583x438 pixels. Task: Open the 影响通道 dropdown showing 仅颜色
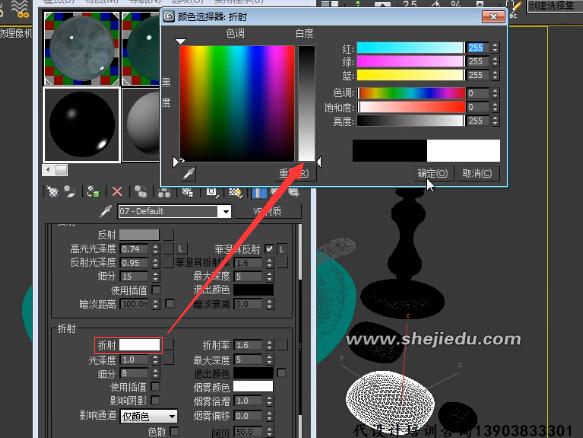pyautogui.click(x=149, y=416)
